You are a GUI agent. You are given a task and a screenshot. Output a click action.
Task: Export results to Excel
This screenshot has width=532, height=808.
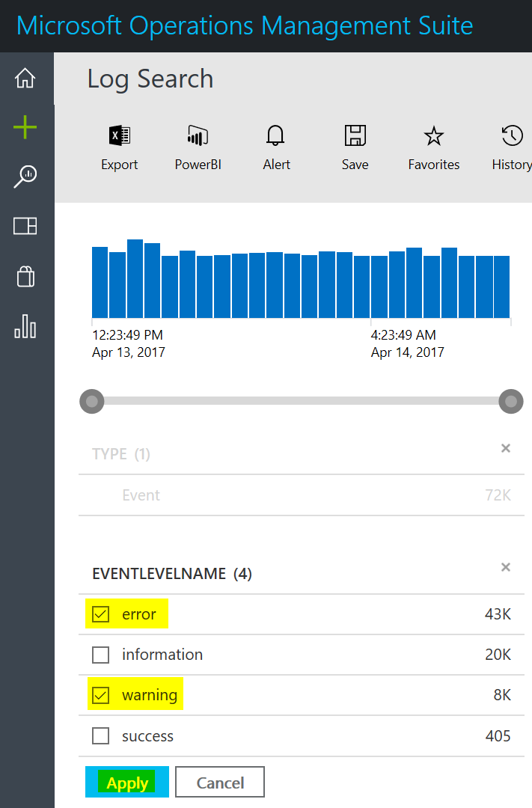(x=120, y=136)
